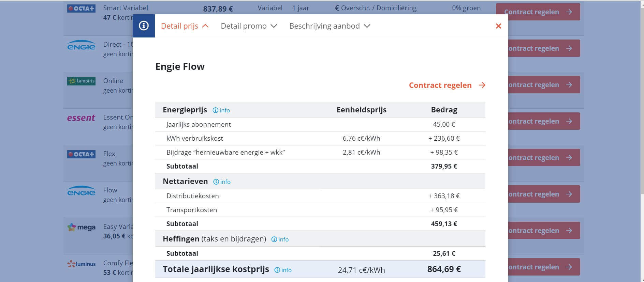
Task: Click the Transportkosten row label
Action: coord(192,210)
